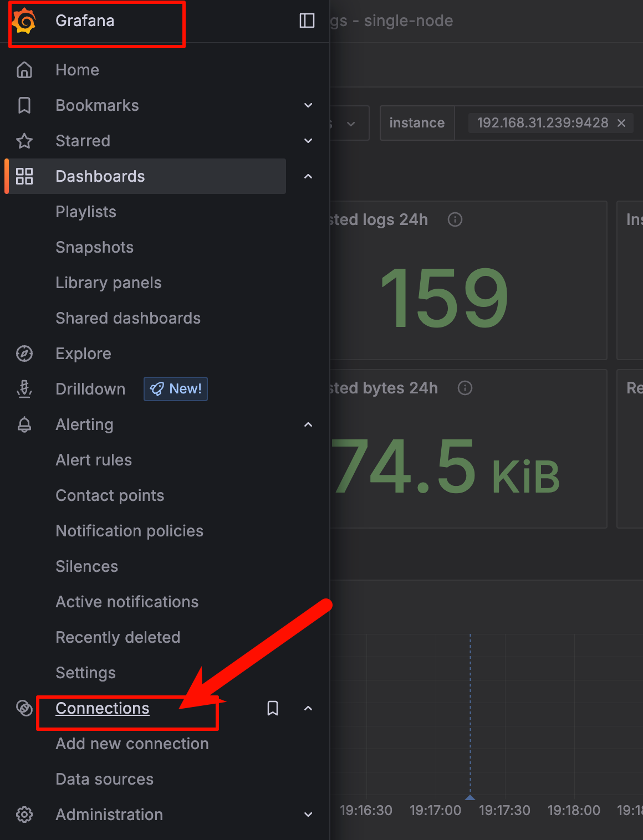Screen dimensions: 643x840
Task: Click the Alerting bell icon
Action: 24,424
